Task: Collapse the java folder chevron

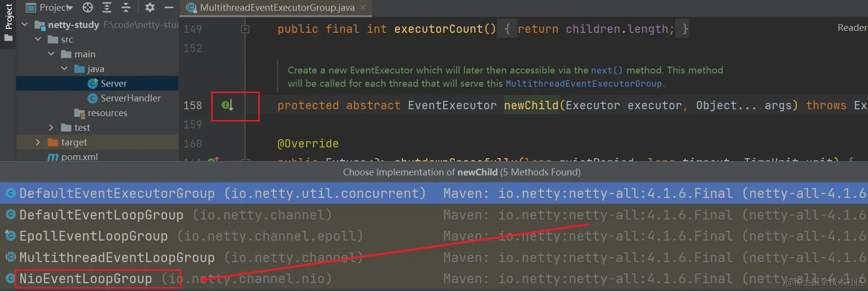Action: 64,69
